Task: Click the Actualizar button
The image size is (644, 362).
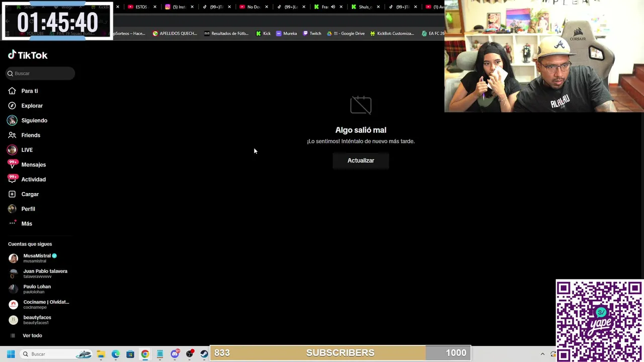Action: tap(361, 160)
